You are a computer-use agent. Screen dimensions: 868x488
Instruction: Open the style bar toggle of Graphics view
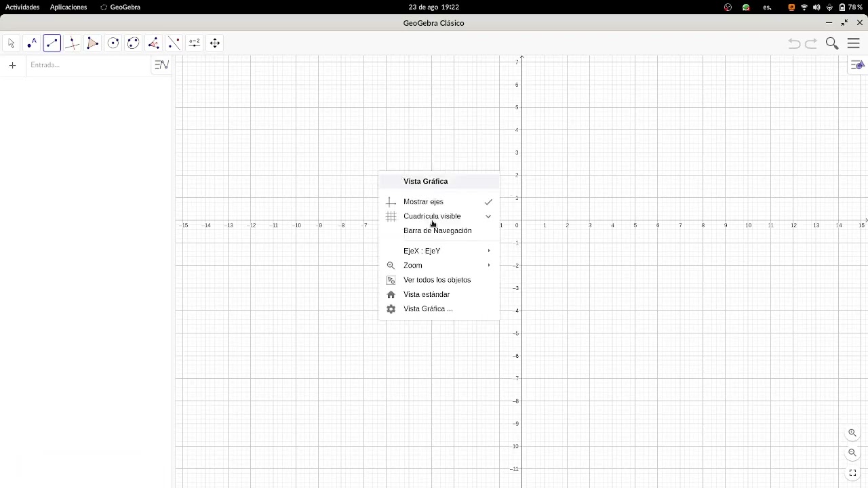click(x=858, y=65)
